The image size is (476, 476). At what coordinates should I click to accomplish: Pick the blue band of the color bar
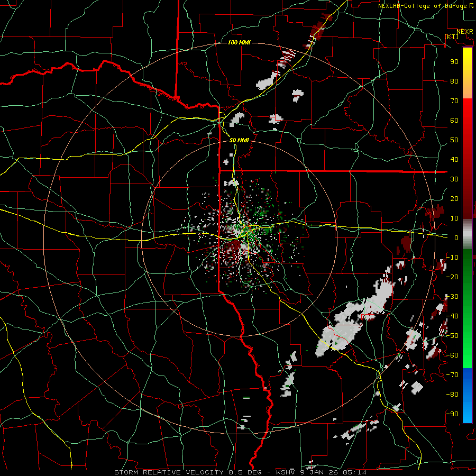(x=467, y=396)
